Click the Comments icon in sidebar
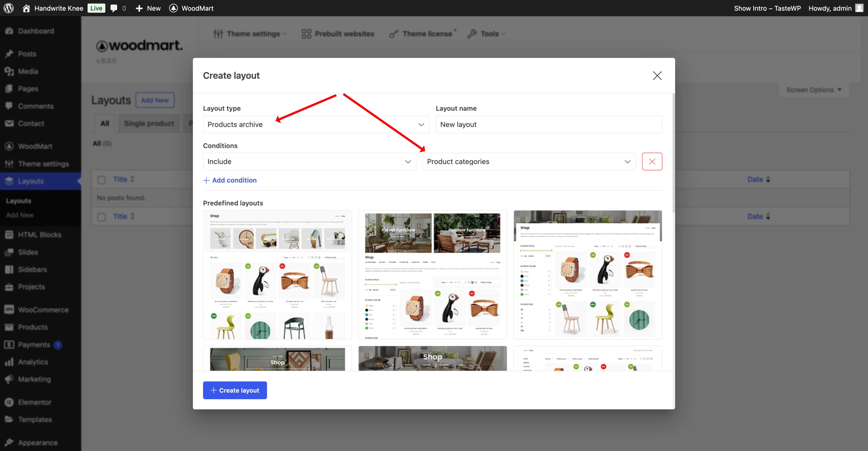The height and width of the screenshot is (451, 868). click(9, 106)
